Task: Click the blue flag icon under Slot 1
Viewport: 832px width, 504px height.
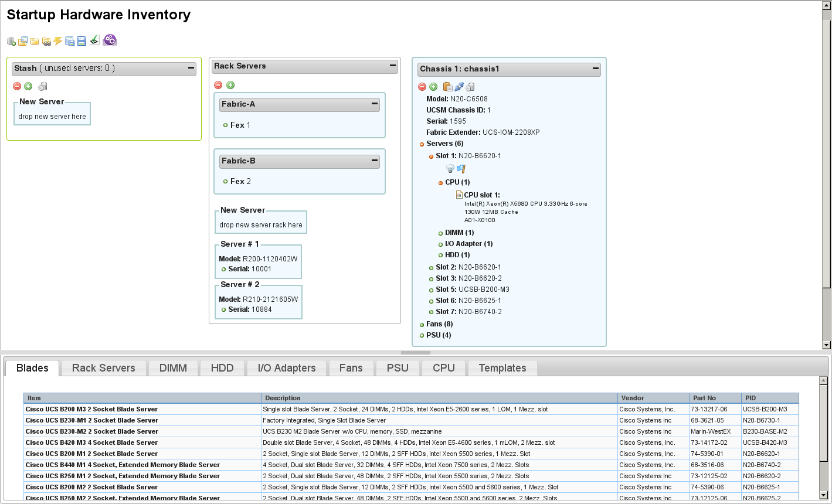Action: click(461, 169)
